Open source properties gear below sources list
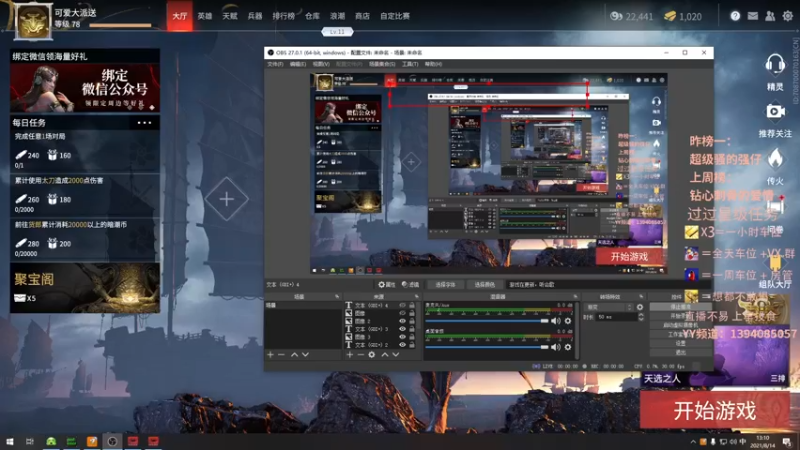800x450 pixels. pos(372,355)
